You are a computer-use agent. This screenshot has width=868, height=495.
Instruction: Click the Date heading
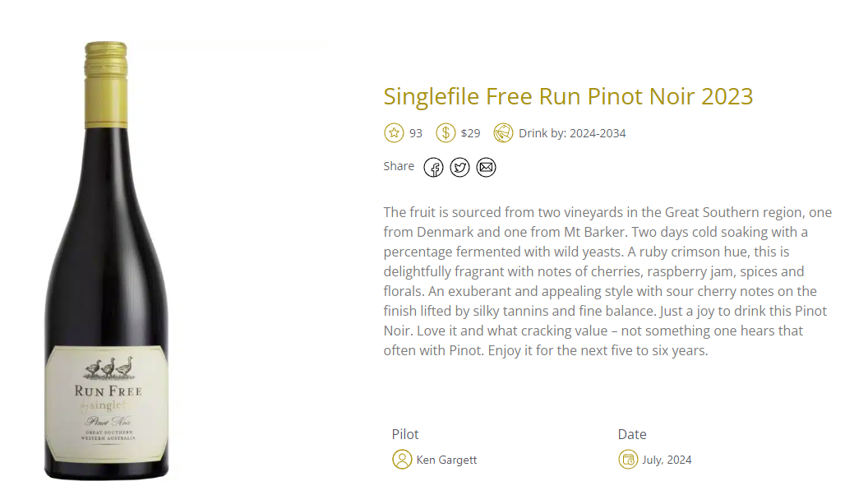coord(632,434)
